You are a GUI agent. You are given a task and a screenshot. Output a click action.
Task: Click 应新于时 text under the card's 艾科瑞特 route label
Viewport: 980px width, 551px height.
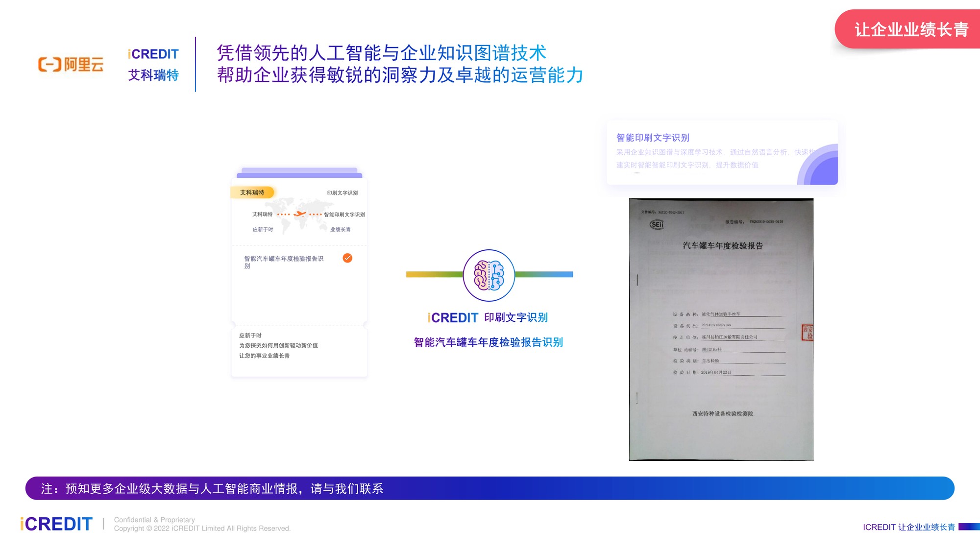pyautogui.click(x=263, y=229)
